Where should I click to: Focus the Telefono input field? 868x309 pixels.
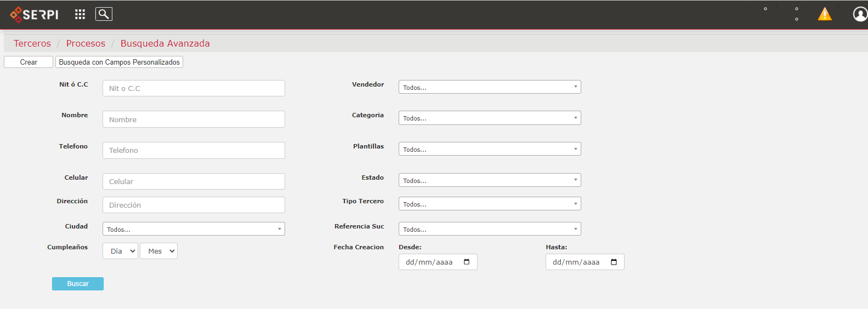tap(194, 150)
